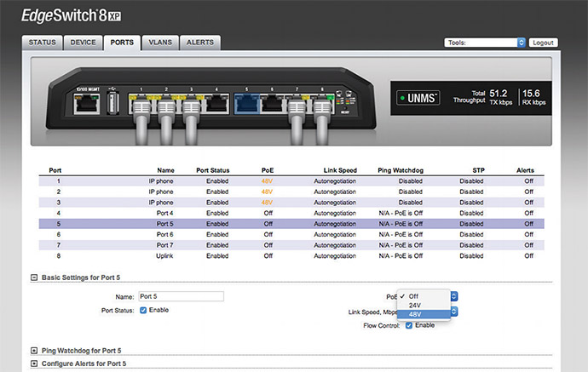Click the STP column header
The image size is (588, 372).
click(479, 170)
